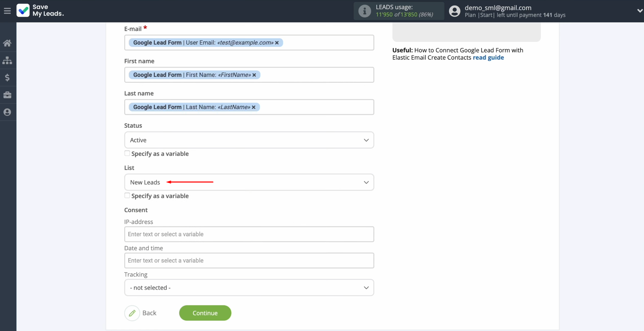Open the profile icon in sidebar
Screen dimensions: 644x331
(x=7, y=112)
